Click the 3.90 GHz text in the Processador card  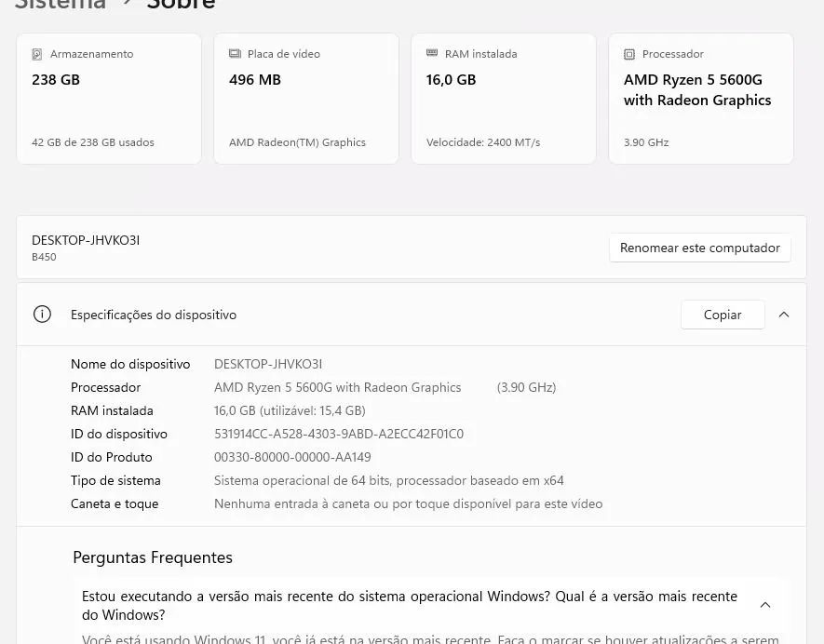(646, 142)
